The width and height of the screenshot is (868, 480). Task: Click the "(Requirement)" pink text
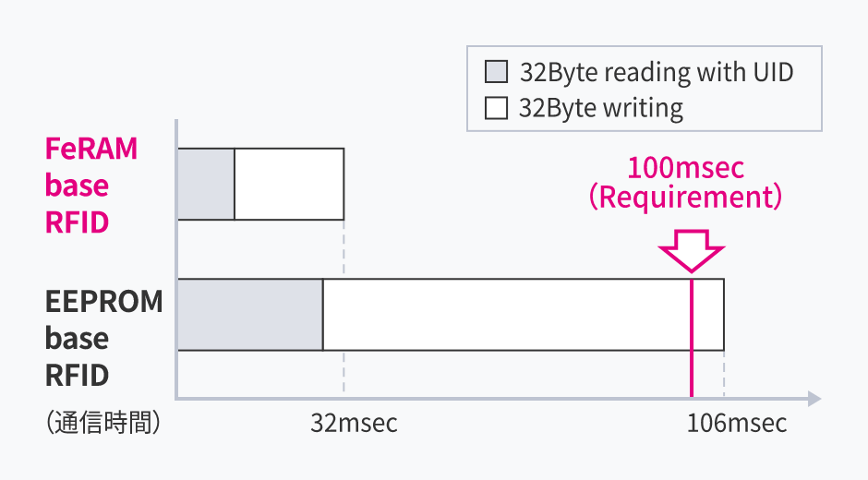coord(685,198)
